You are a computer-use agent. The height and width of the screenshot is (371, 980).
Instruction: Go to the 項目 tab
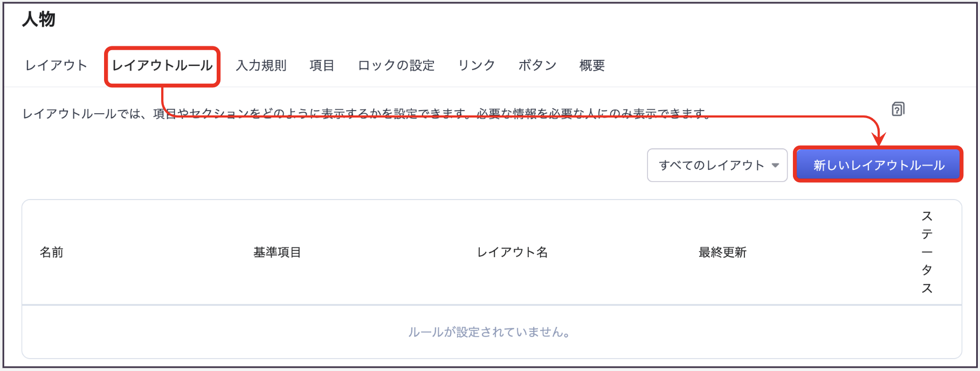click(x=322, y=66)
